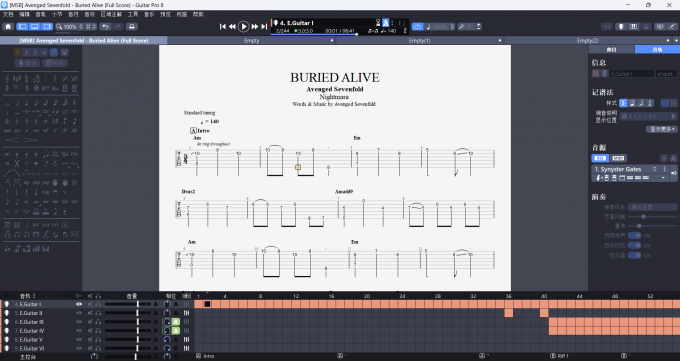Click the highlighted note on the tab staff
The height and width of the screenshot is (361, 680).
298,167
